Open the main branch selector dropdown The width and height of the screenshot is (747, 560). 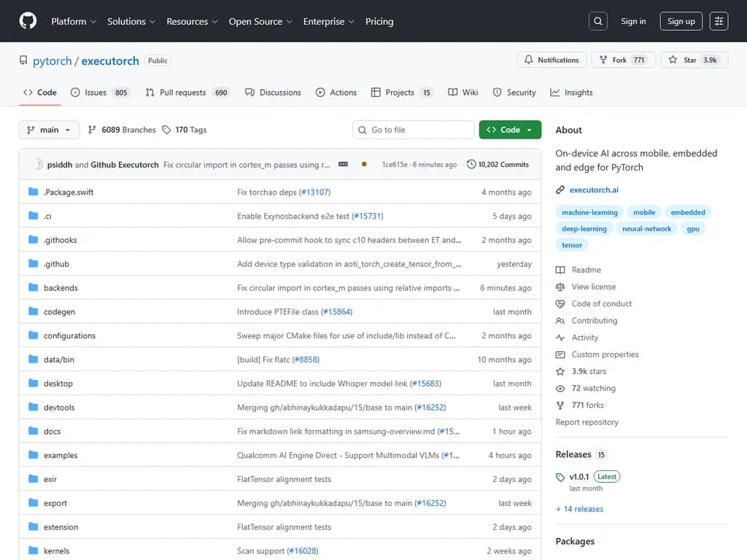48,129
